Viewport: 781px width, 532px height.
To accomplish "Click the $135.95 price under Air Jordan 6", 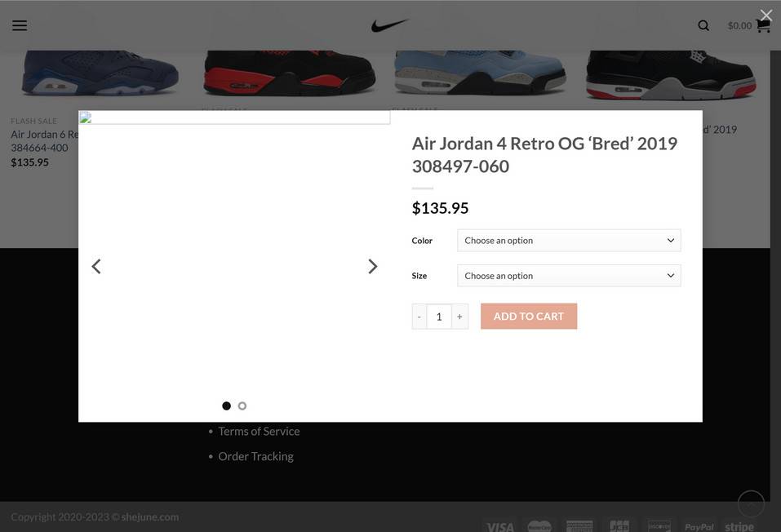I will tap(30, 162).
